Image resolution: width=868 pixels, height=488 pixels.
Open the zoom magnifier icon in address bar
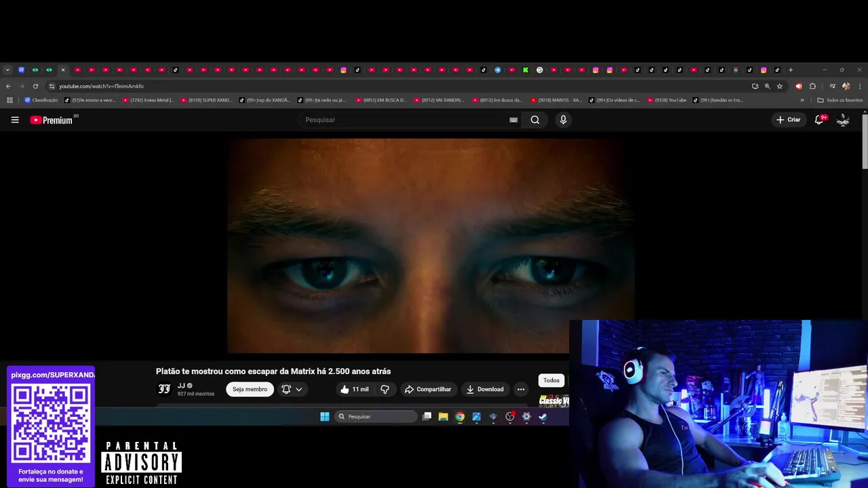[768, 86]
